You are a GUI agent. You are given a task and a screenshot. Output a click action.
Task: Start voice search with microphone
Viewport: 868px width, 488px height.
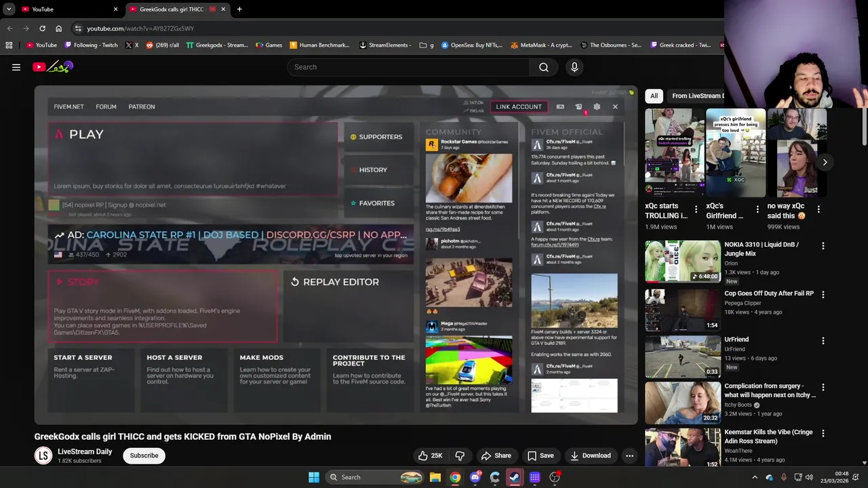click(x=574, y=67)
